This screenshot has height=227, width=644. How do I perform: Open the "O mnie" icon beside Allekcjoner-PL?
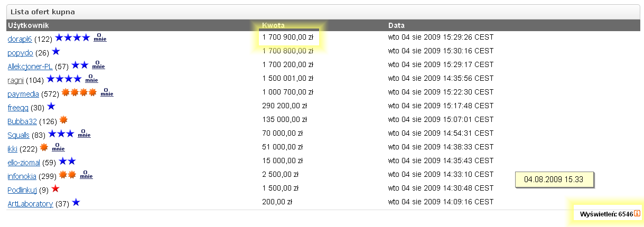[98, 65]
